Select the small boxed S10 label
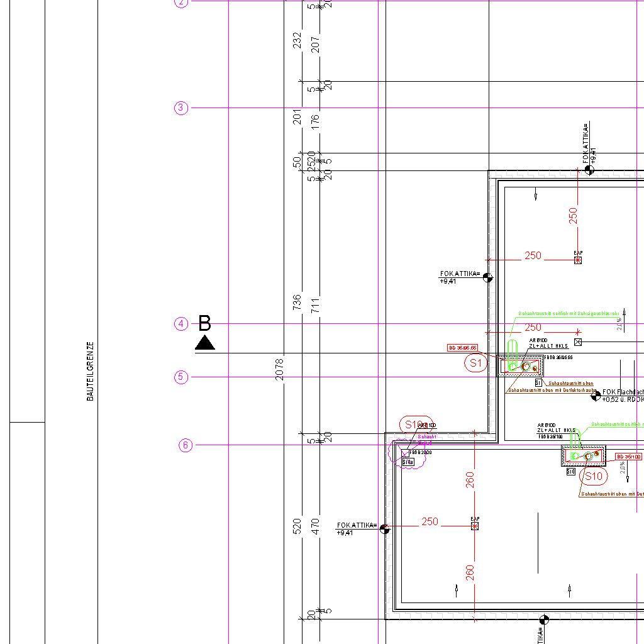This screenshot has height=644, width=644. pos(570,472)
